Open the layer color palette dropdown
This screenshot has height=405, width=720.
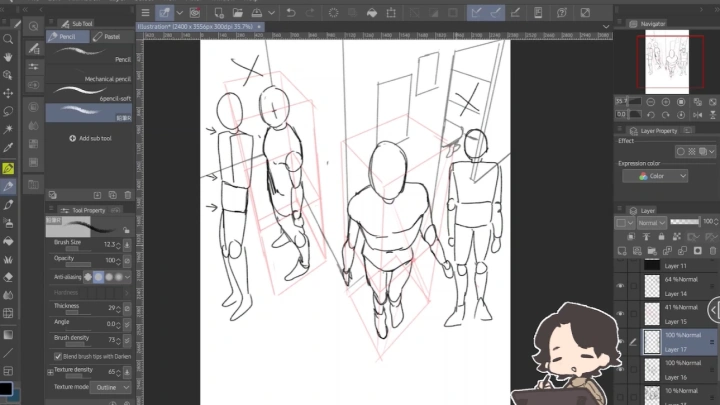point(625,223)
